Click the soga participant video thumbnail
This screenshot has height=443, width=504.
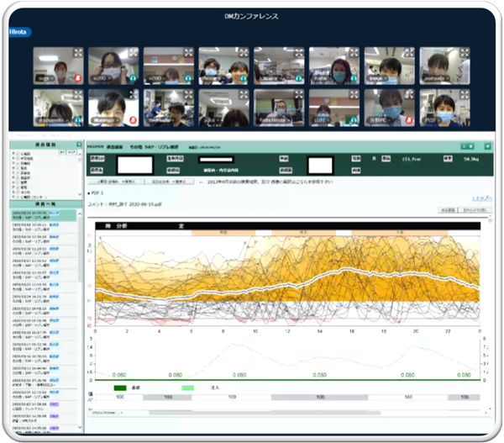click(x=58, y=66)
